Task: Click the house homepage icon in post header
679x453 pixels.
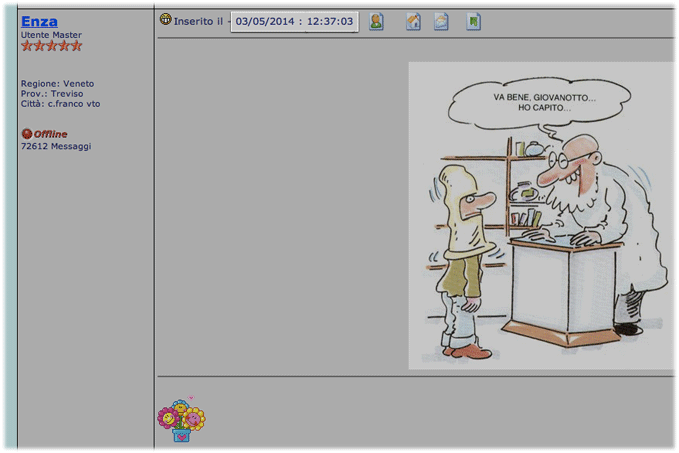Action: (414, 21)
